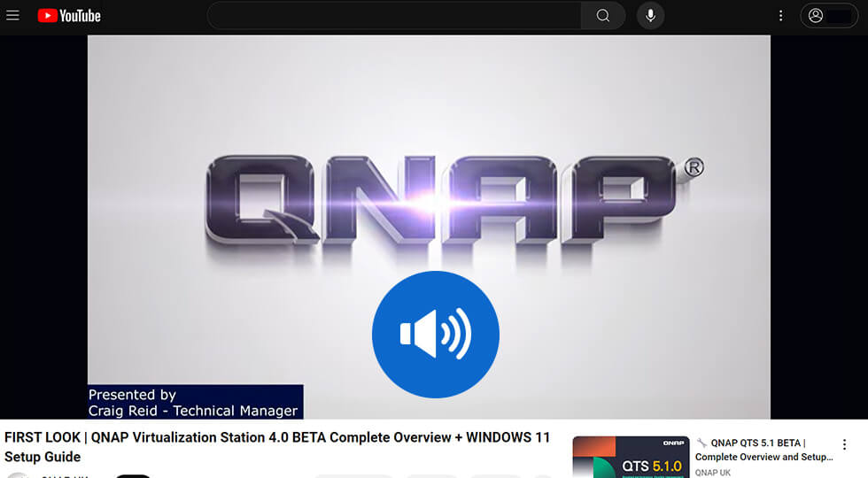Open the hamburger guide menu
Screen dimensions: 868x478
(x=12, y=15)
